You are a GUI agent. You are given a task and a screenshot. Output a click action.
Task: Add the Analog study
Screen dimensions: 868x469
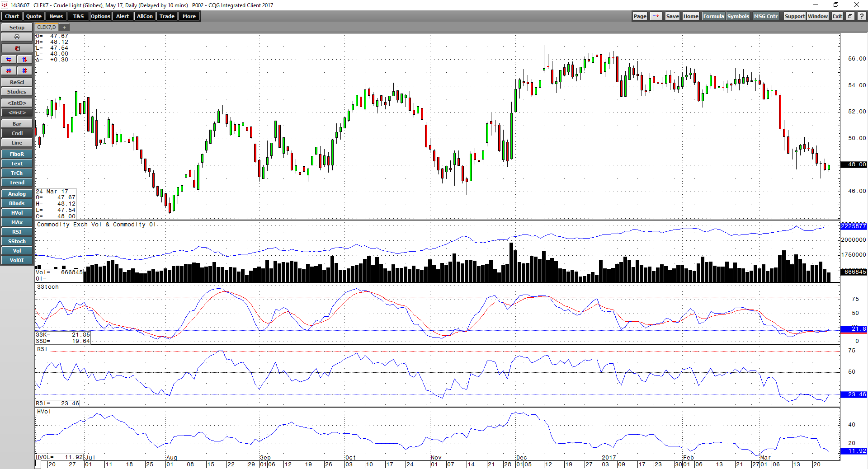17,194
